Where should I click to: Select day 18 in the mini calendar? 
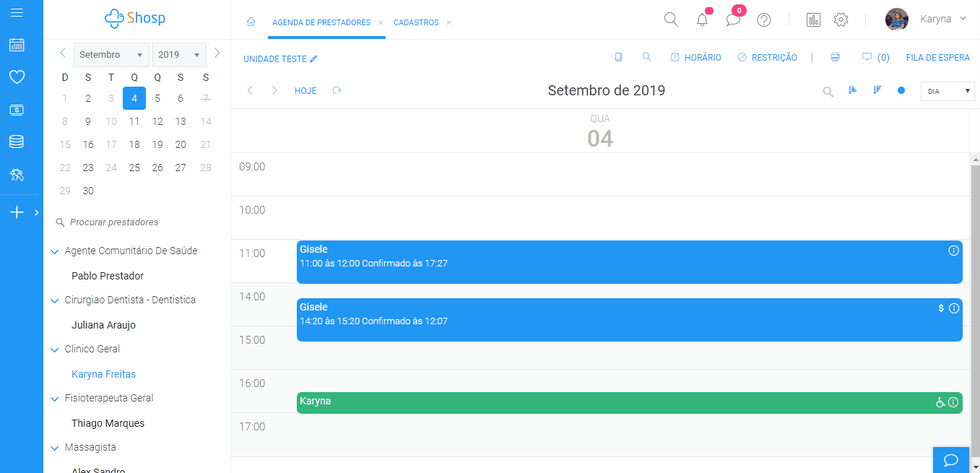pos(134,144)
